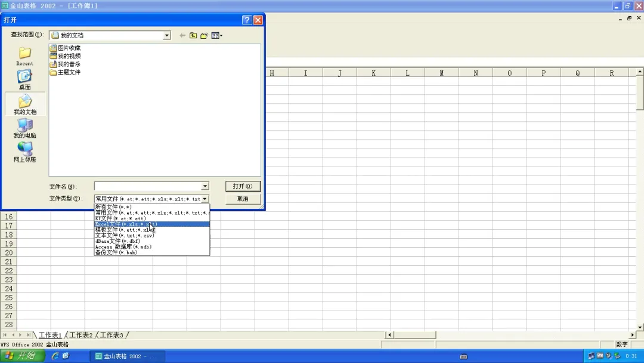
Task: Open 网上邻居 network places
Action: pos(24,152)
